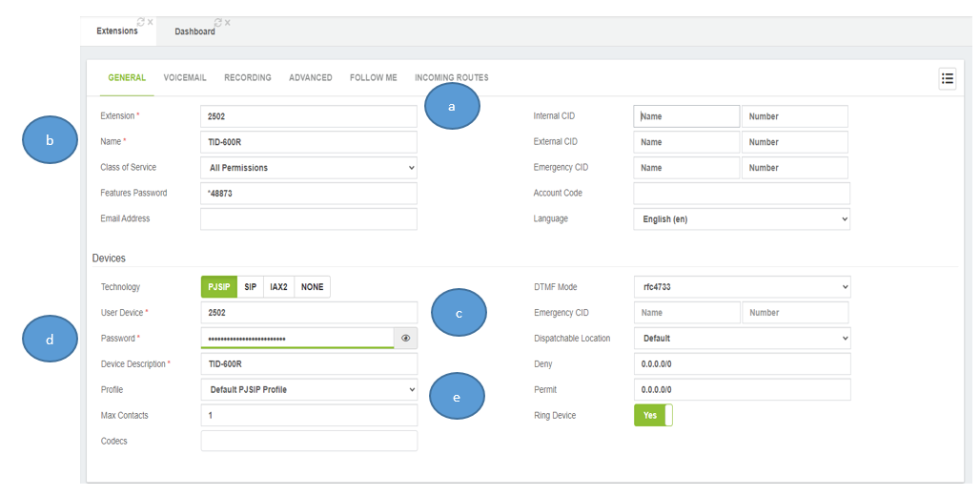Switch to the Dashboard tab

pos(194,31)
